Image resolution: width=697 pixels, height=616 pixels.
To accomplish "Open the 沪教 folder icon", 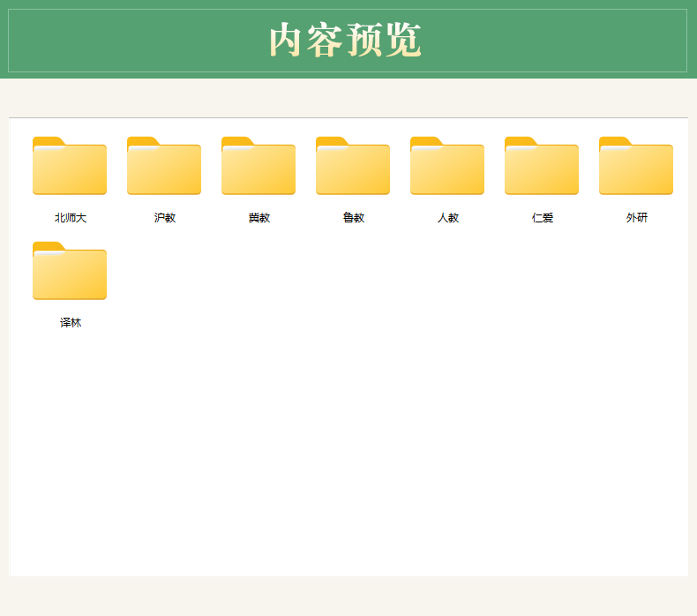I will pos(164,165).
